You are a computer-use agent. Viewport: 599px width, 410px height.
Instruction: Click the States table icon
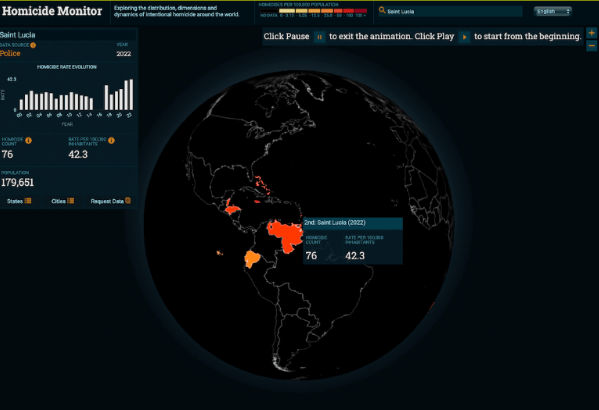28,201
